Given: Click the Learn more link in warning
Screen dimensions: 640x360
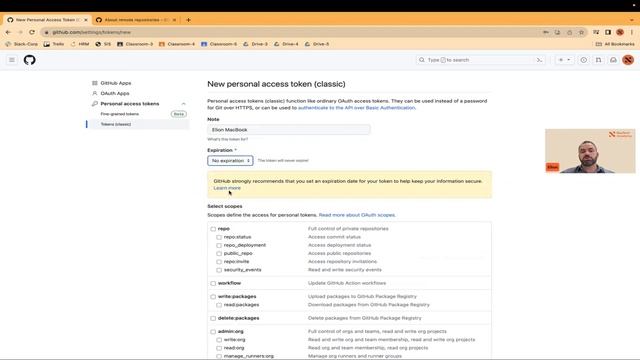Looking at the screenshot, I should [x=227, y=188].
